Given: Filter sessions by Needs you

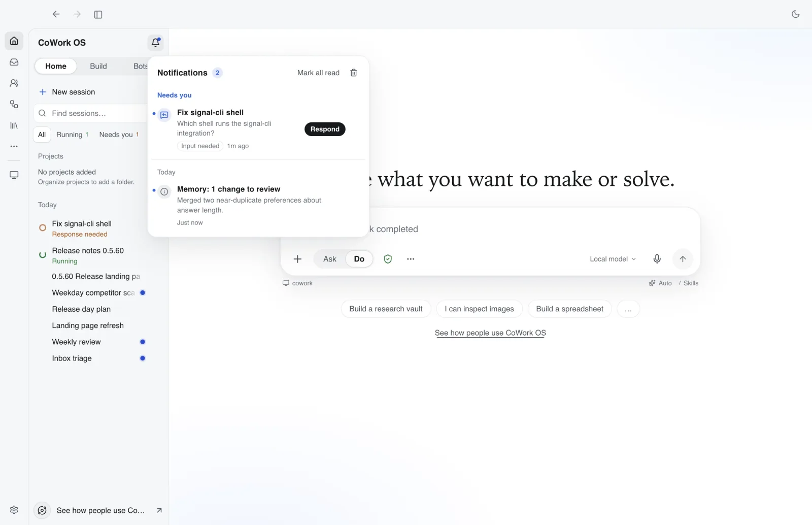Looking at the screenshot, I should pos(119,135).
